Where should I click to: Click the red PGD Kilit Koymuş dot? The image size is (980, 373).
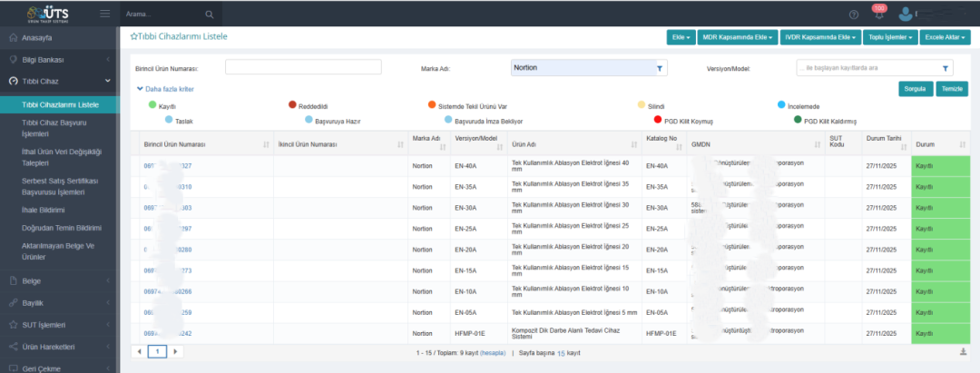(657, 119)
